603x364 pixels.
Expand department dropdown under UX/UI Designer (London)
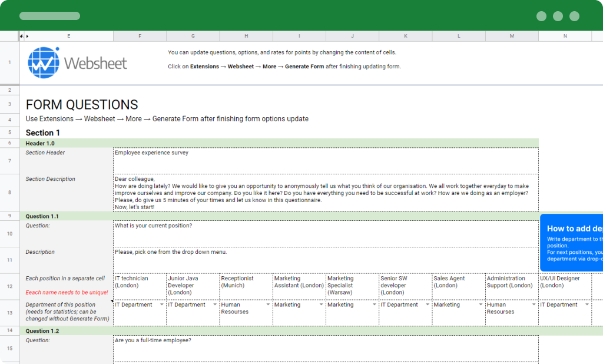[x=587, y=305]
